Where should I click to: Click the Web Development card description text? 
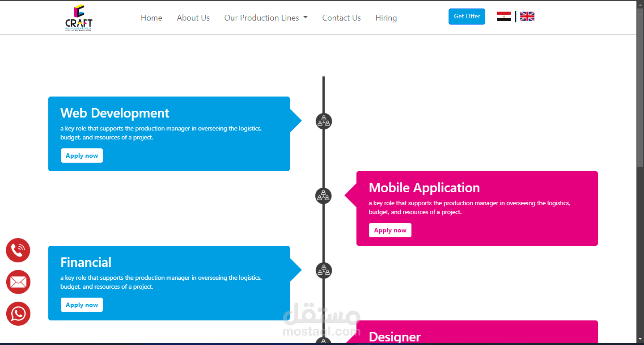pyautogui.click(x=161, y=133)
